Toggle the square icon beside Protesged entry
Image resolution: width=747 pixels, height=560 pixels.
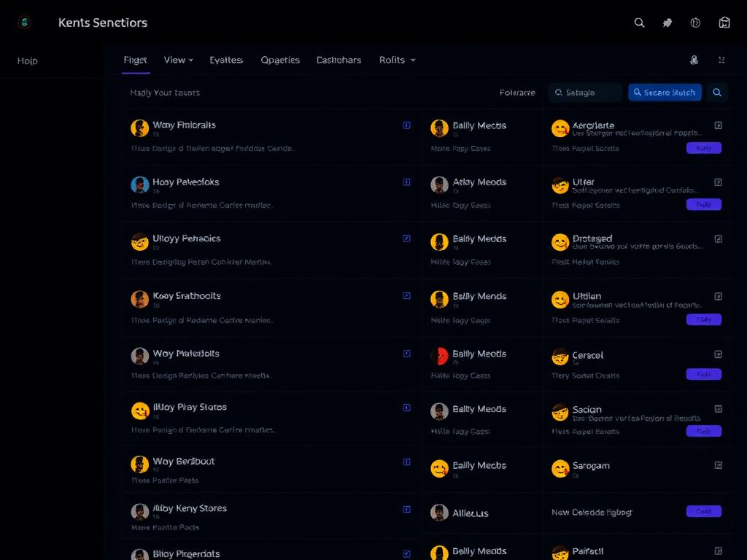coord(719,238)
